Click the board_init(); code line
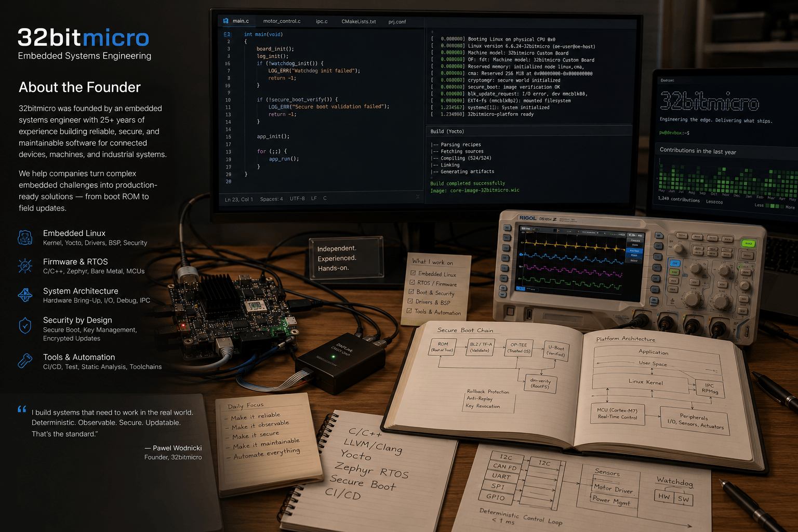The width and height of the screenshot is (798, 532). coord(275,49)
